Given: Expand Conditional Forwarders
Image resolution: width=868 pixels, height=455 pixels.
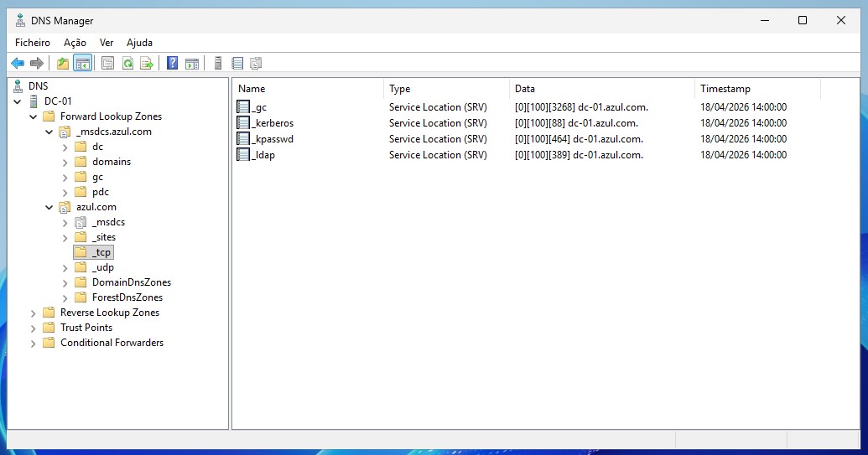Looking at the screenshot, I should point(34,344).
